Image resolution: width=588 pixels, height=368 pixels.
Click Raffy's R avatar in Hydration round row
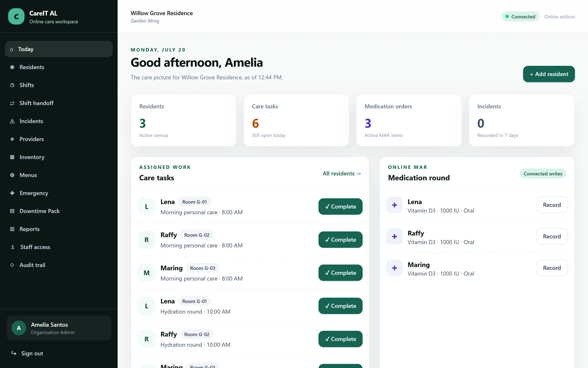[147, 339]
